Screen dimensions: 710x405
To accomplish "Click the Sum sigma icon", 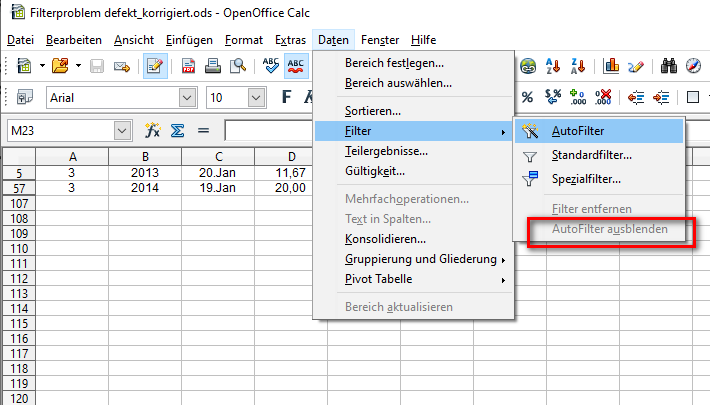I will coord(178,131).
